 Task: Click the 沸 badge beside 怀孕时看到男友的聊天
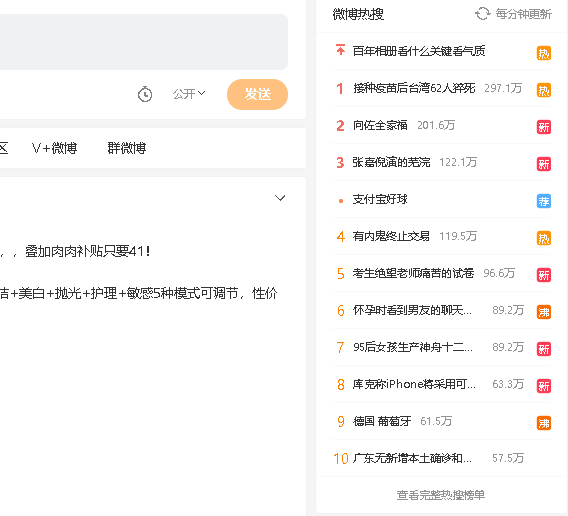pyautogui.click(x=544, y=312)
